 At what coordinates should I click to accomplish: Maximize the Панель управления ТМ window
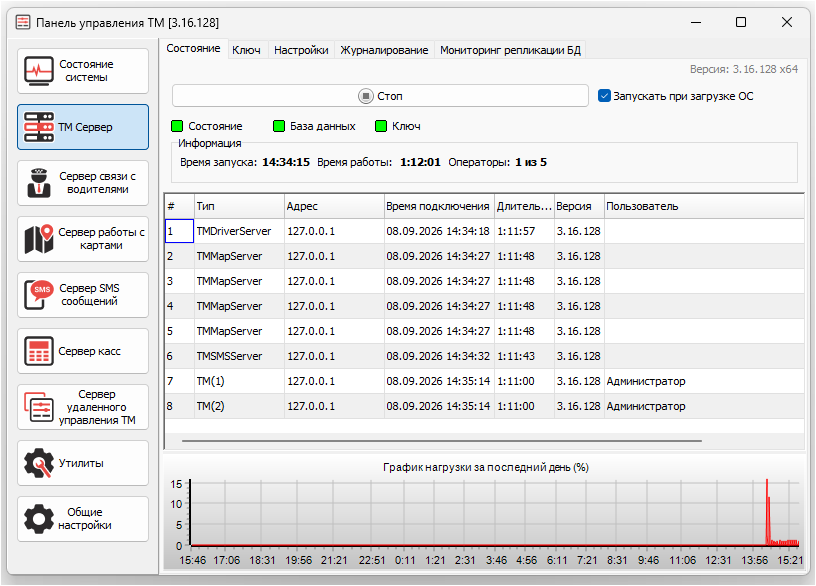click(741, 22)
